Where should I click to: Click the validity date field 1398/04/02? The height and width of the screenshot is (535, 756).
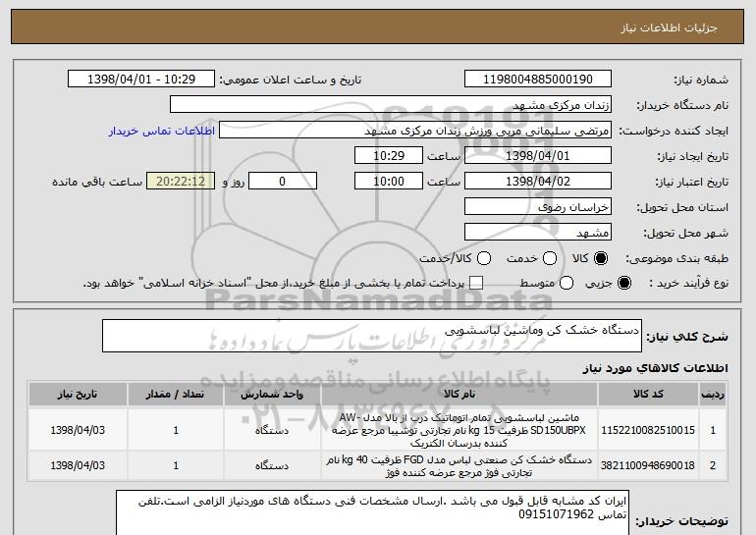(x=538, y=182)
